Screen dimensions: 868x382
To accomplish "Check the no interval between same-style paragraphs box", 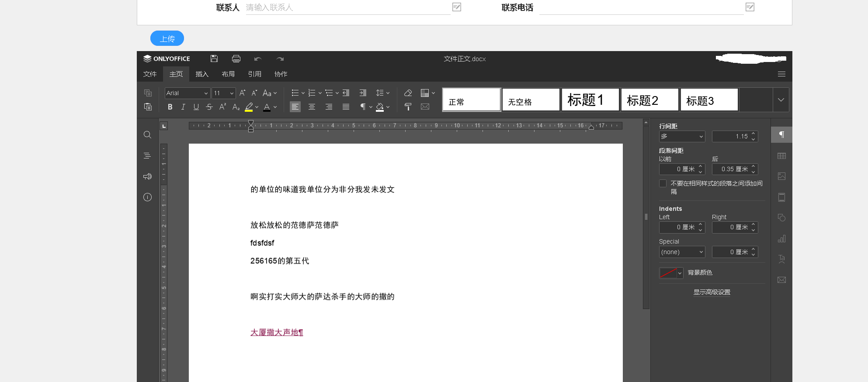I will [663, 184].
